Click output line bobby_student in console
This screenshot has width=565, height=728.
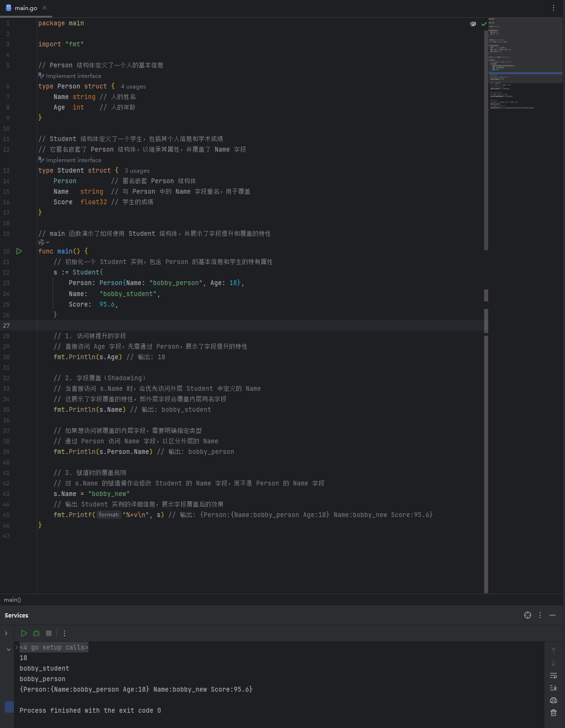[x=44, y=668]
